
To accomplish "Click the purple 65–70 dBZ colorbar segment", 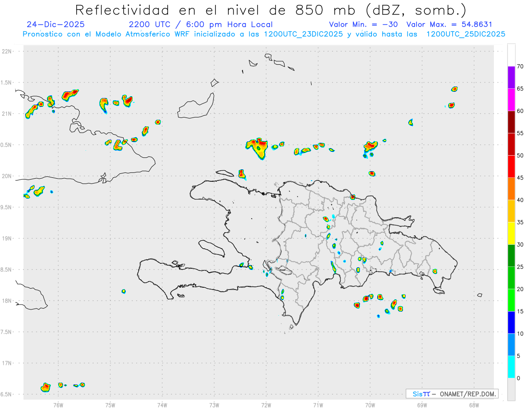I will (x=511, y=77).
